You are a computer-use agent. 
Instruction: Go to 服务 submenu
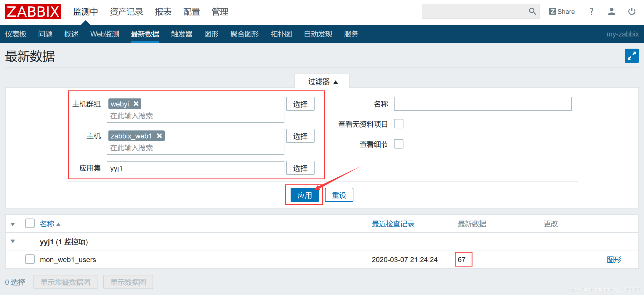coord(351,34)
